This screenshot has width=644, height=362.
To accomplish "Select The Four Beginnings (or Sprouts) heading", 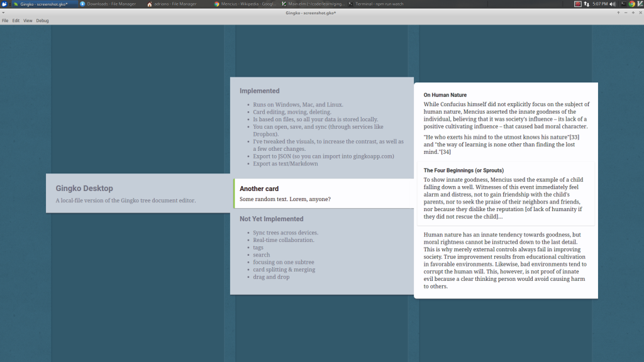I will [x=464, y=170].
